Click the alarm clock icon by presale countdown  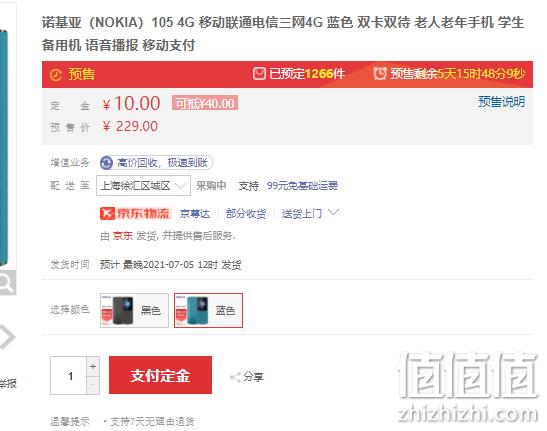(x=380, y=73)
